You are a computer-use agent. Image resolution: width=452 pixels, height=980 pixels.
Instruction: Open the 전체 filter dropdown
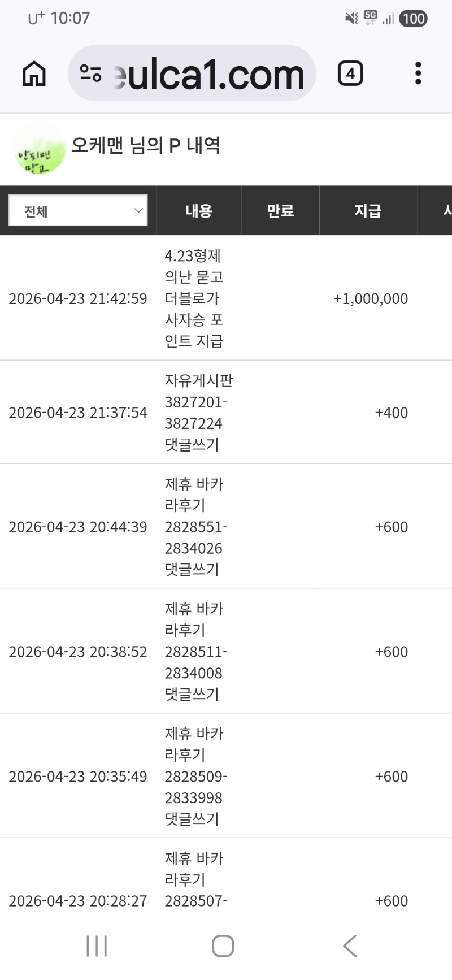click(78, 211)
